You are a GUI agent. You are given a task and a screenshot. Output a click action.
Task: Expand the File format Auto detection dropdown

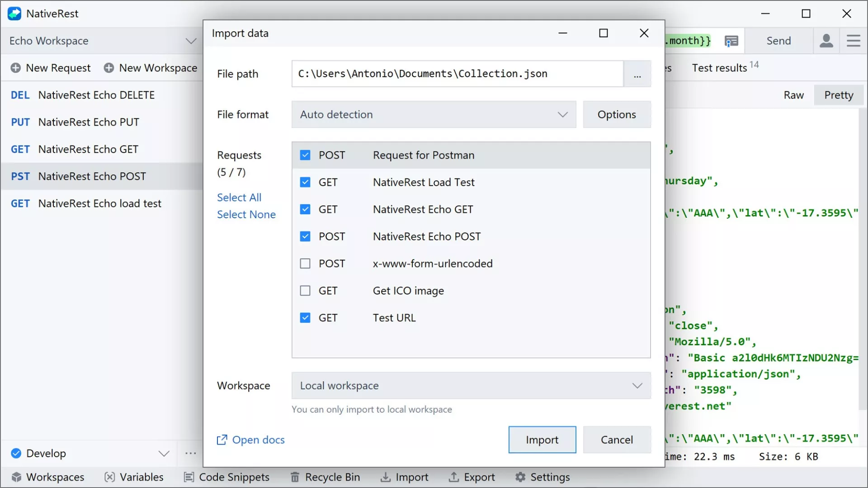434,115
